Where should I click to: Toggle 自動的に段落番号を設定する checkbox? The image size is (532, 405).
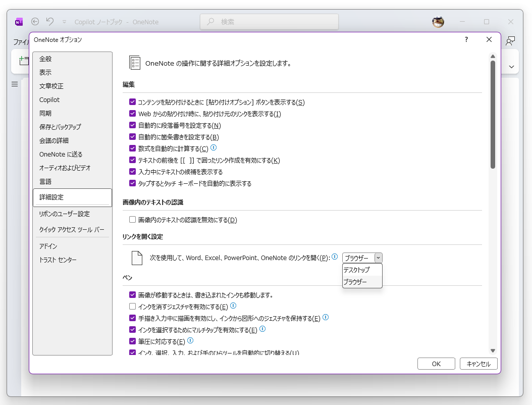[x=132, y=125]
